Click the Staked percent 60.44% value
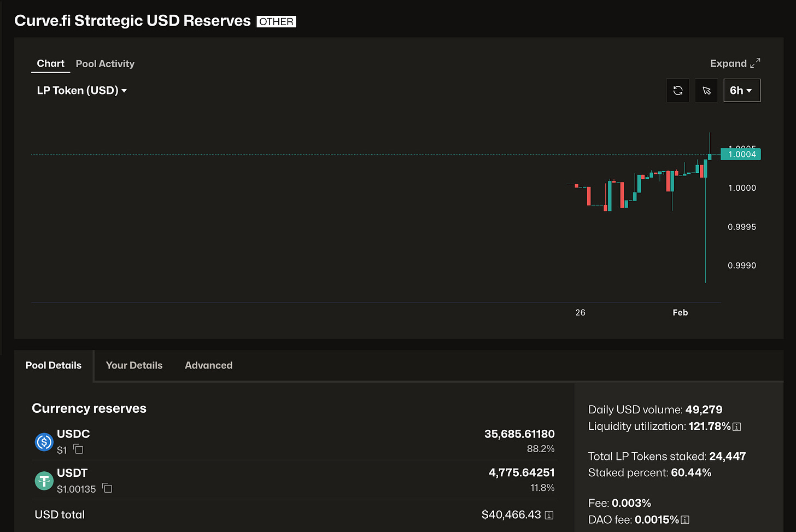The image size is (796, 532). pyautogui.click(x=691, y=473)
